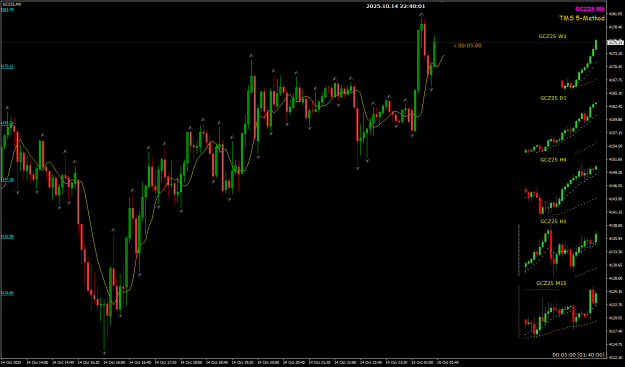Open the GCZ25 D1 mini chart

[x=561, y=128]
